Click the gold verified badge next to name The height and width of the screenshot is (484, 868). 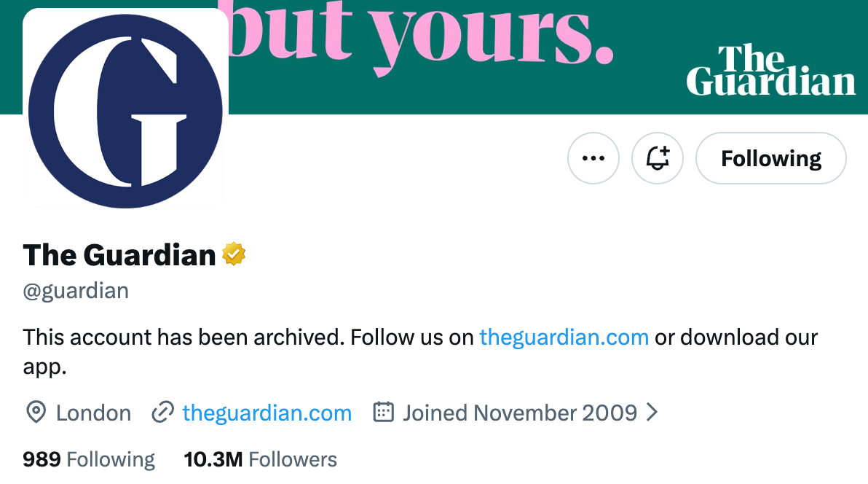click(x=232, y=254)
